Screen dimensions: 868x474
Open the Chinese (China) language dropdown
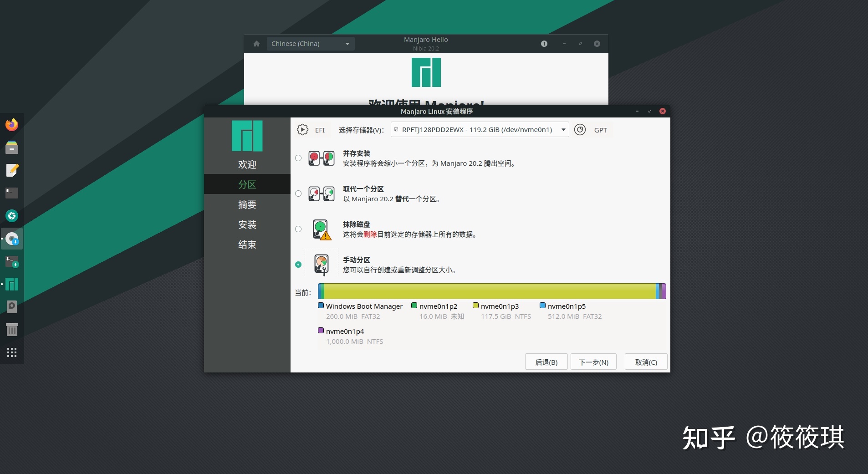pos(311,44)
